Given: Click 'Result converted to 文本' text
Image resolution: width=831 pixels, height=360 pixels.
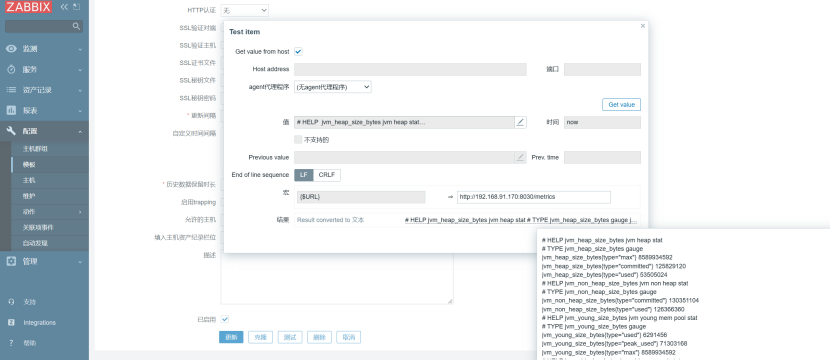Looking at the screenshot, I should click(x=330, y=220).
